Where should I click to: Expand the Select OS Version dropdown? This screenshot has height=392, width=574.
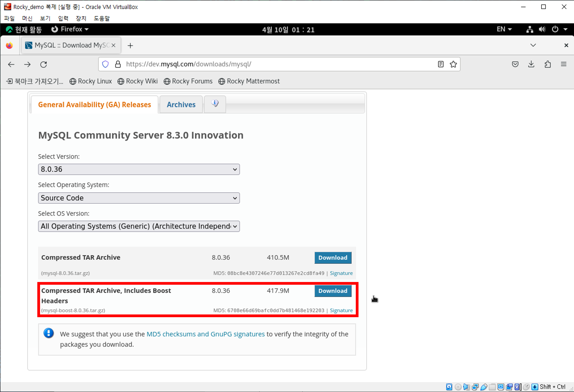coord(139,226)
